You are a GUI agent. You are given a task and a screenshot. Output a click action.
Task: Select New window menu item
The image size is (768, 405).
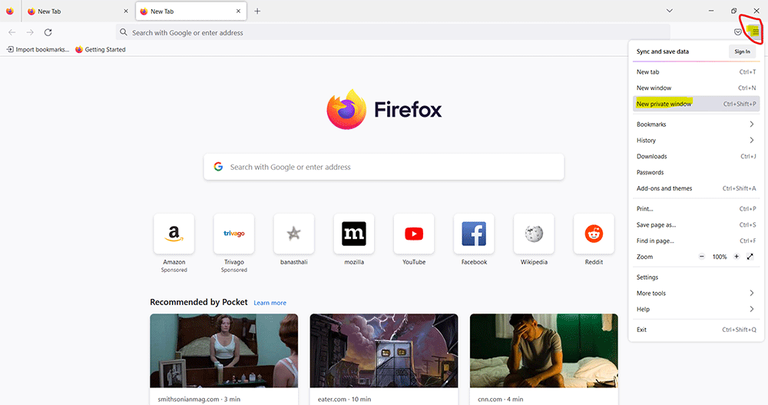[x=696, y=88]
